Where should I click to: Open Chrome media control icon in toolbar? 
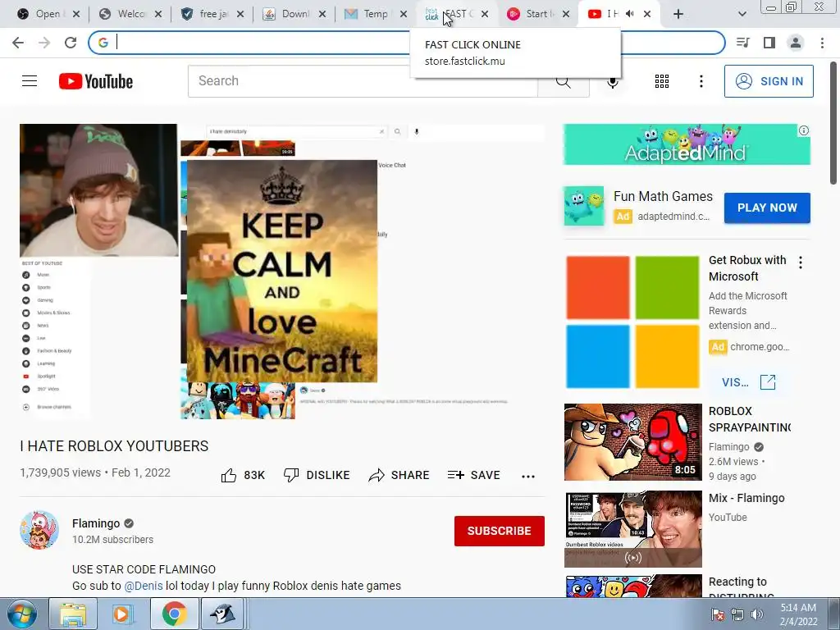(x=742, y=43)
